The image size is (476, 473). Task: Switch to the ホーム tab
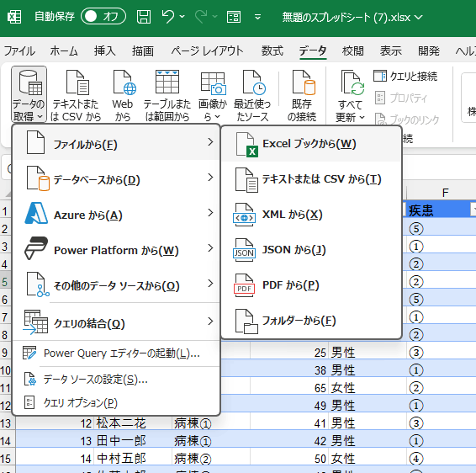click(64, 50)
